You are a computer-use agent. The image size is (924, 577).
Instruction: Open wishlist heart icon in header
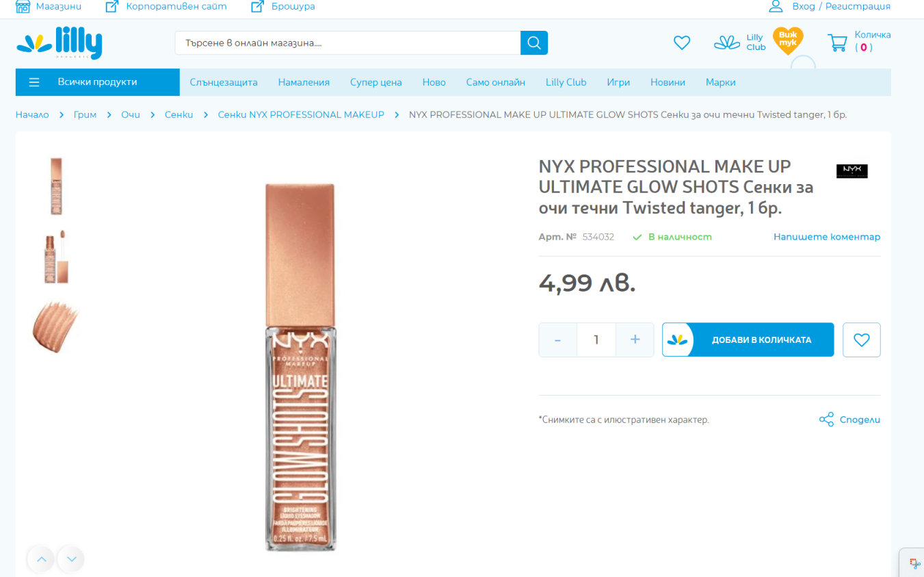(x=682, y=43)
